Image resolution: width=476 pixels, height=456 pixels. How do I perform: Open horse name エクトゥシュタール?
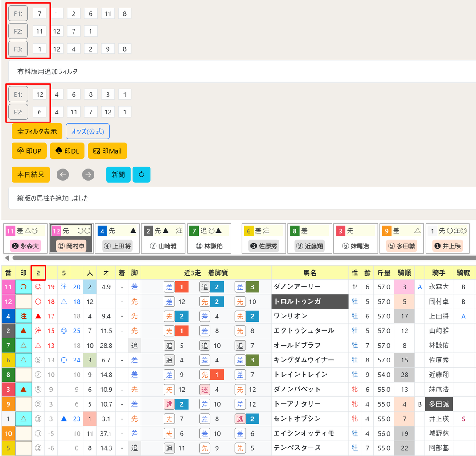click(304, 330)
